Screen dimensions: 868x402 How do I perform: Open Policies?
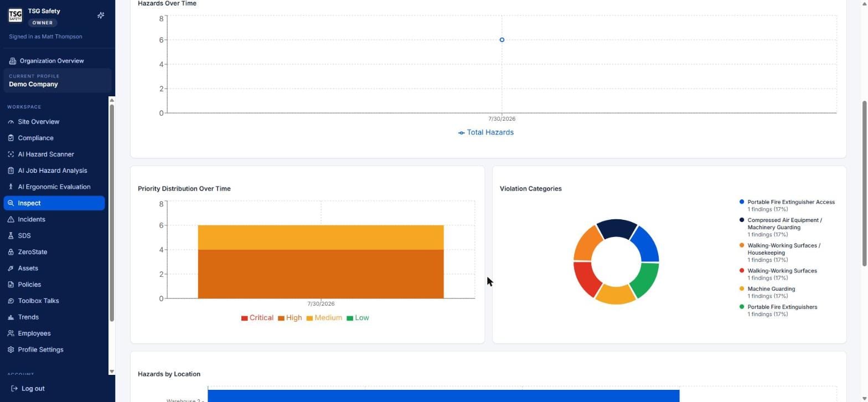tap(54, 285)
